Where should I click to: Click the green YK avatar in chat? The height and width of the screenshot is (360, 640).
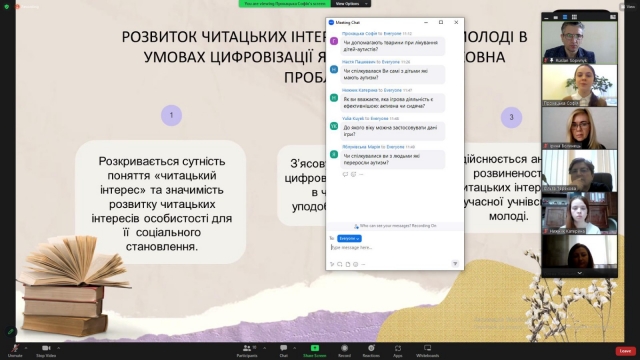click(x=334, y=126)
